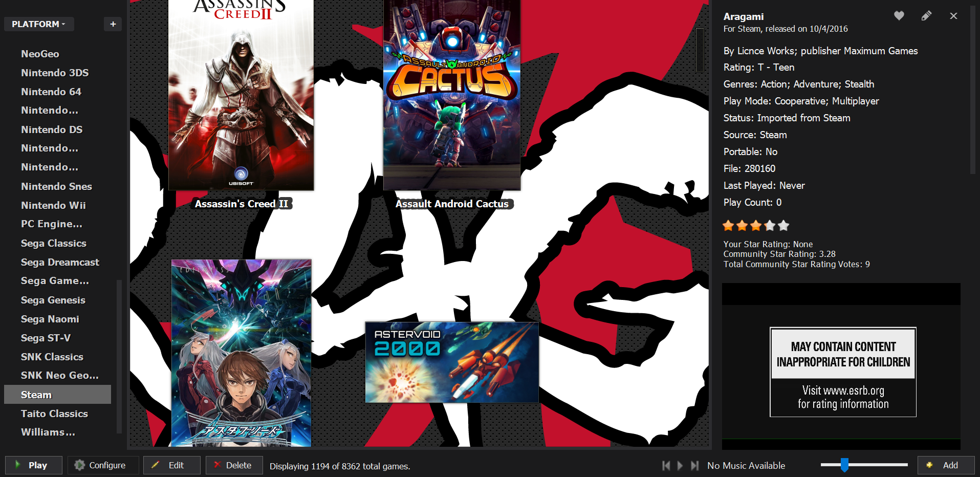The image size is (980, 477).
Task: Select the SNK Neo Geo... platform
Action: 59,376
